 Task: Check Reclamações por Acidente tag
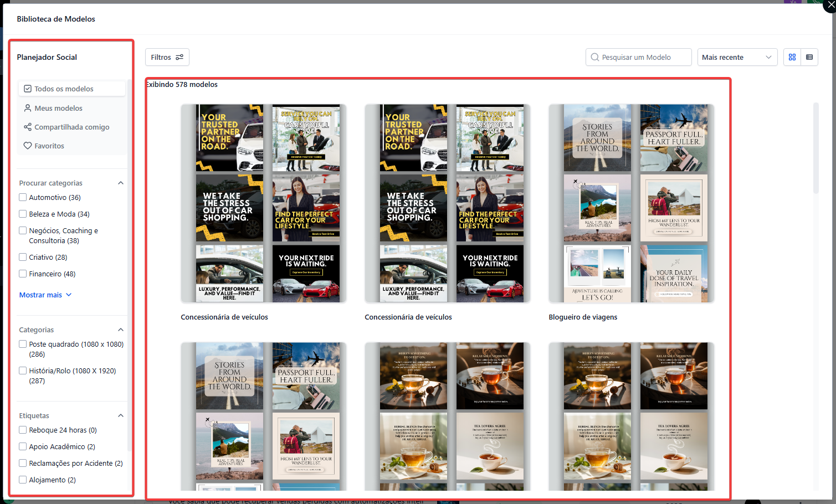coord(23,463)
